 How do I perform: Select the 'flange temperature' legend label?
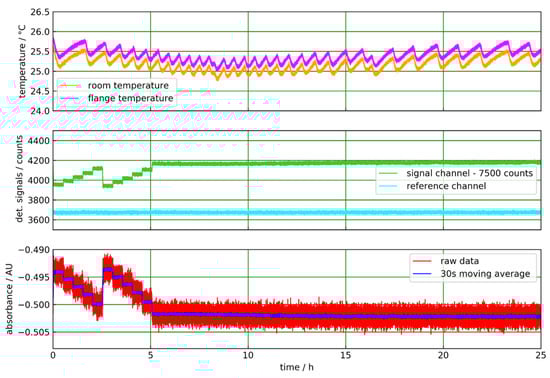(130, 98)
